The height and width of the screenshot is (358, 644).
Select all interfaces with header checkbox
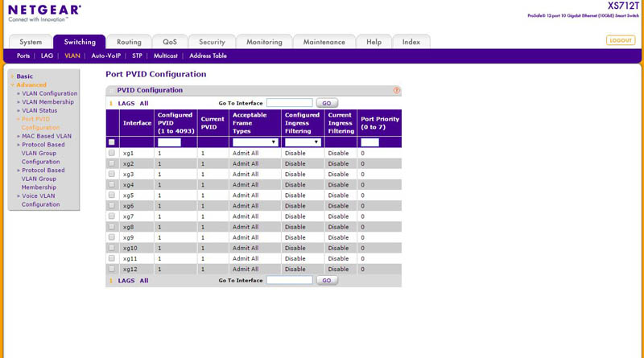point(112,142)
